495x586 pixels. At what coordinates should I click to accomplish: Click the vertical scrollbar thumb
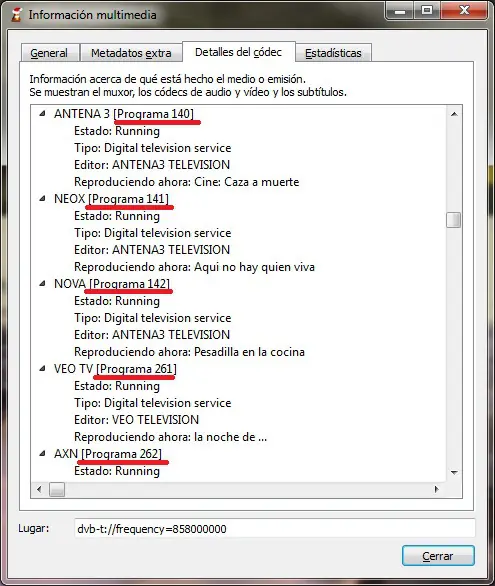click(454, 220)
